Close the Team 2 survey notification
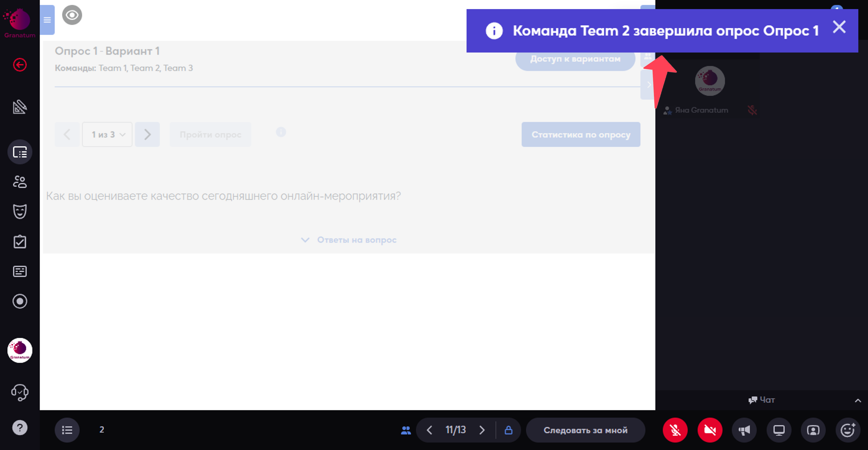Image resolution: width=868 pixels, height=450 pixels. point(839,27)
